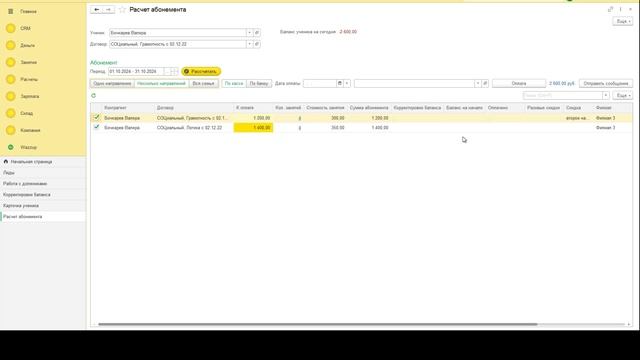640x360 pixels.
Task: Open the Занятия section in the sidebar
Action: coord(29,62)
